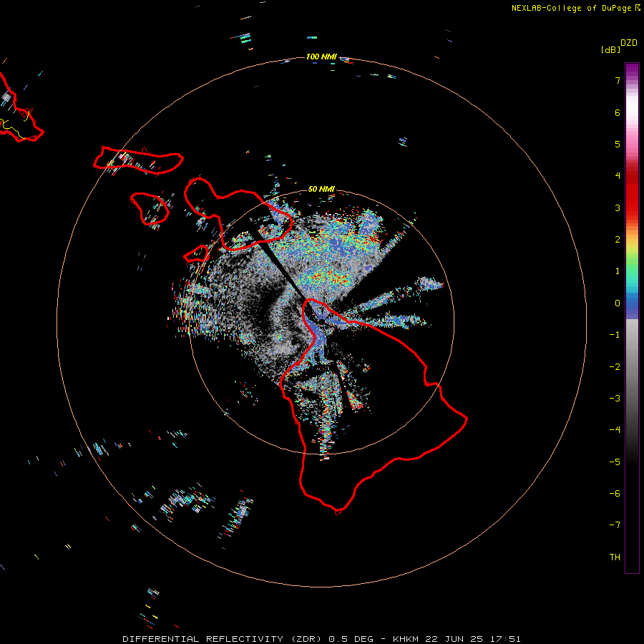Click the purple top of the color bar
Viewport: 644px width, 644px height.
(632, 69)
